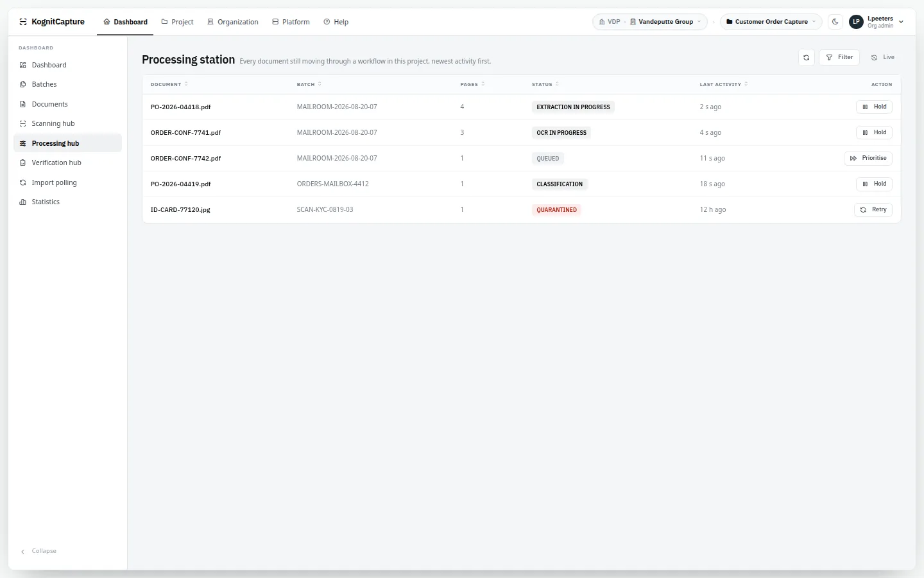Click the KognitCapture logo icon
The width and height of the screenshot is (924, 578).
tap(23, 22)
